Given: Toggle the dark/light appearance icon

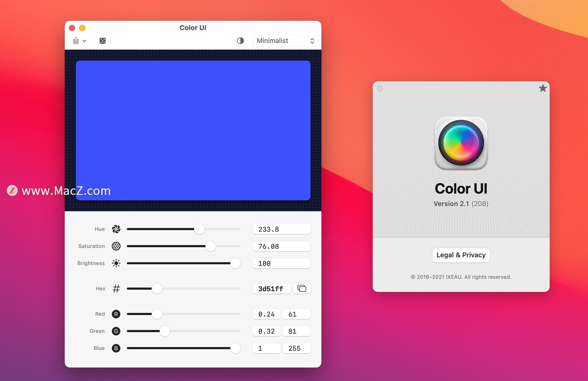Looking at the screenshot, I should tap(240, 41).
